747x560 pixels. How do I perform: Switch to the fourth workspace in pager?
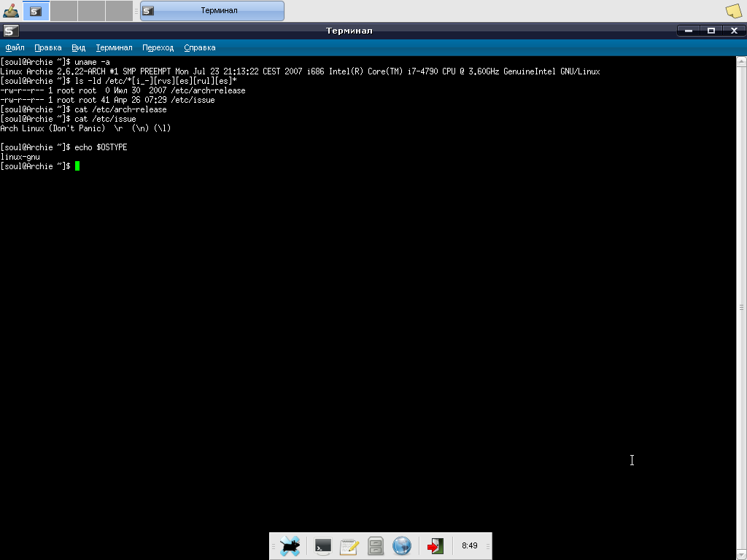pyautogui.click(x=119, y=11)
